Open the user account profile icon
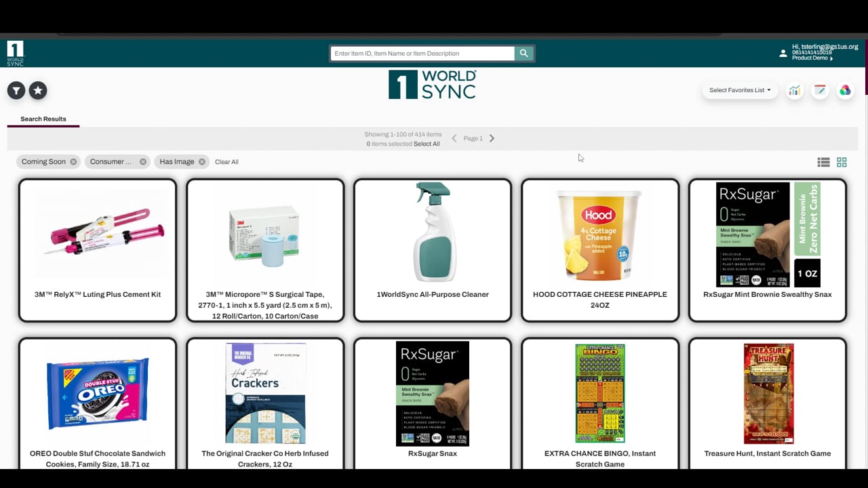 point(783,53)
